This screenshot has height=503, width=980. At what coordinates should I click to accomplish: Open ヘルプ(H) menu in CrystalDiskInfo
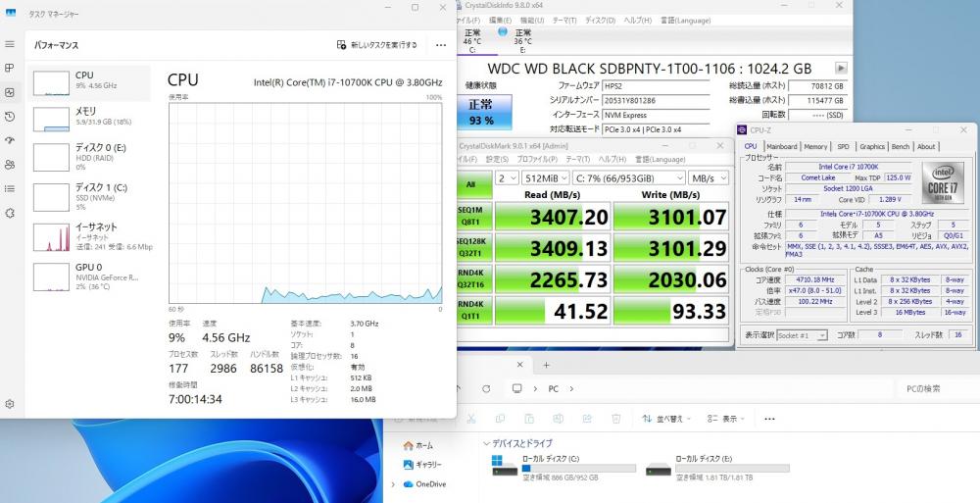[x=636, y=21]
